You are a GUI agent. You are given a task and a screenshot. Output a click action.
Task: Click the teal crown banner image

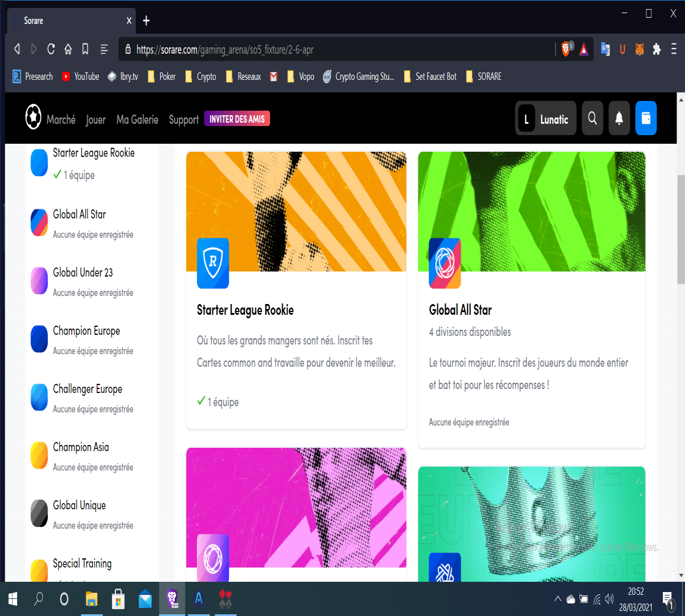pos(532,524)
